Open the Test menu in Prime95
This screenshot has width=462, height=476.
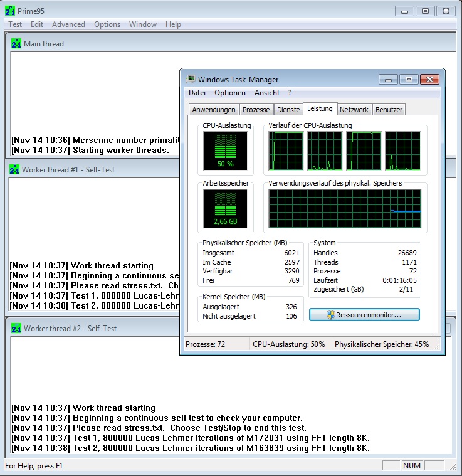click(x=15, y=24)
